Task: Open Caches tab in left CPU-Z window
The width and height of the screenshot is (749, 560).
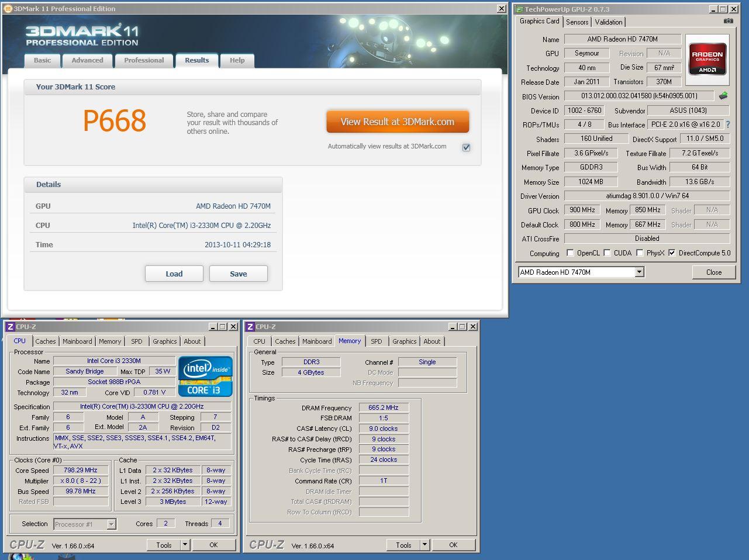Action: click(45, 341)
